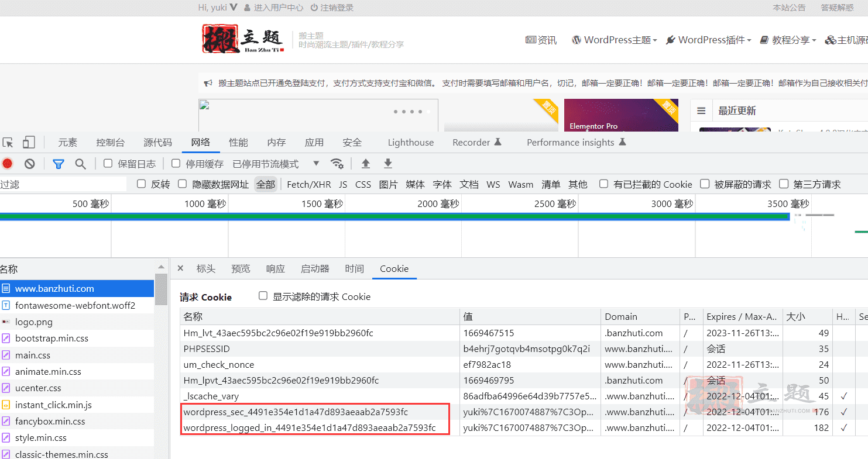Open the 时间 request detail tab

[355, 269]
